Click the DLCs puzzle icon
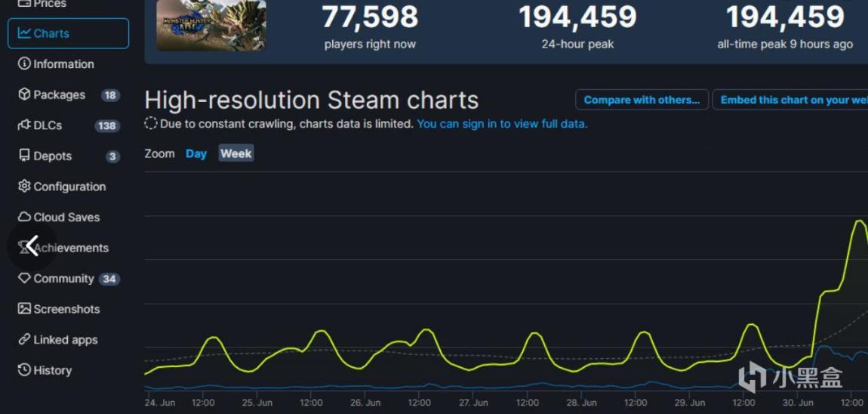 tap(24, 125)
